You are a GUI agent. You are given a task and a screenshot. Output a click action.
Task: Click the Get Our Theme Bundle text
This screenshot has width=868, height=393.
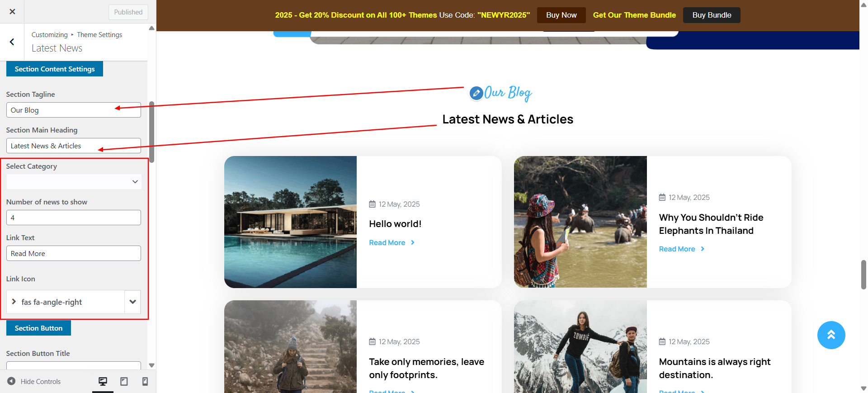(634, 15)
